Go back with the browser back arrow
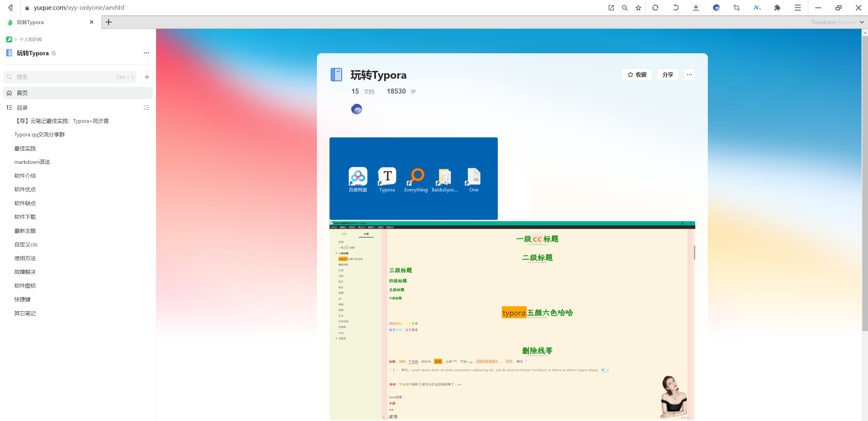868x421 pixels. [x=11, y=7]
